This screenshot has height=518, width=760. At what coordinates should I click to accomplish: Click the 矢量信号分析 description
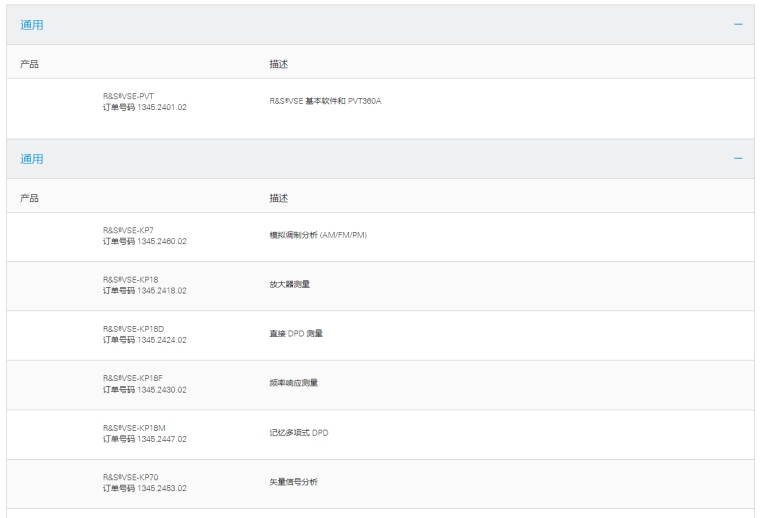pos(293,480)
